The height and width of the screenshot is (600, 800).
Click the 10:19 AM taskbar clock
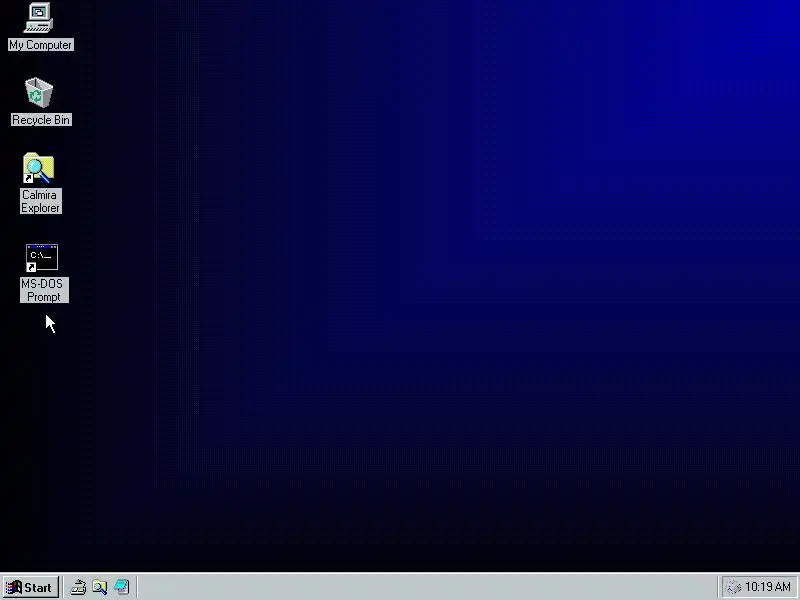(x=768, y=587)
